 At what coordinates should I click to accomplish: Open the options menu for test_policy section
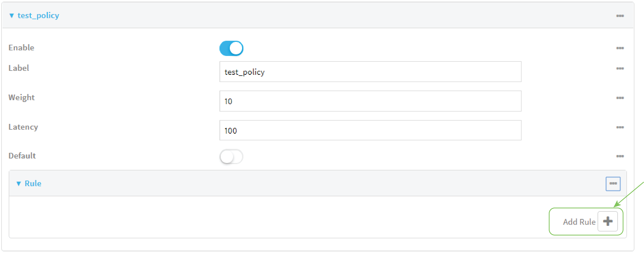(x=620, y=16)
